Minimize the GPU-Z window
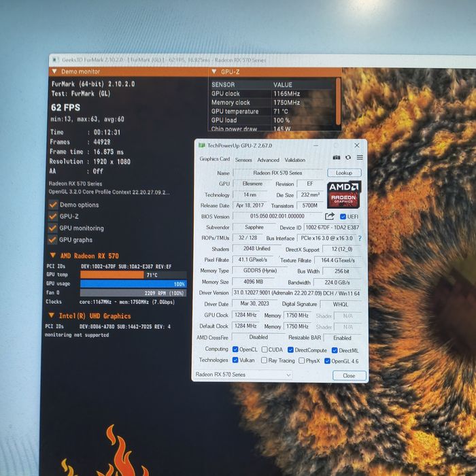476x476 pixels. tap(316, 146)
